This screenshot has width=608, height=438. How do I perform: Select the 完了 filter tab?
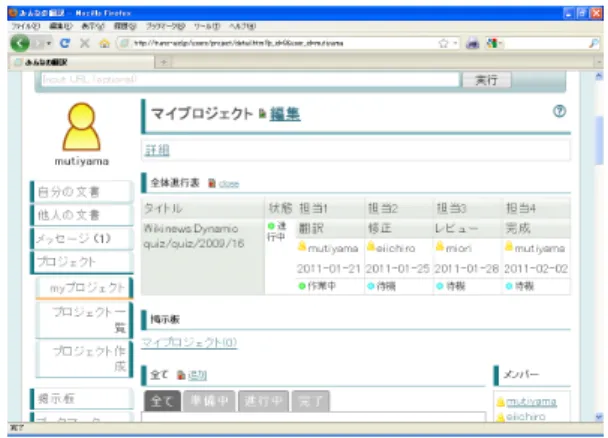tap(311, 401)
